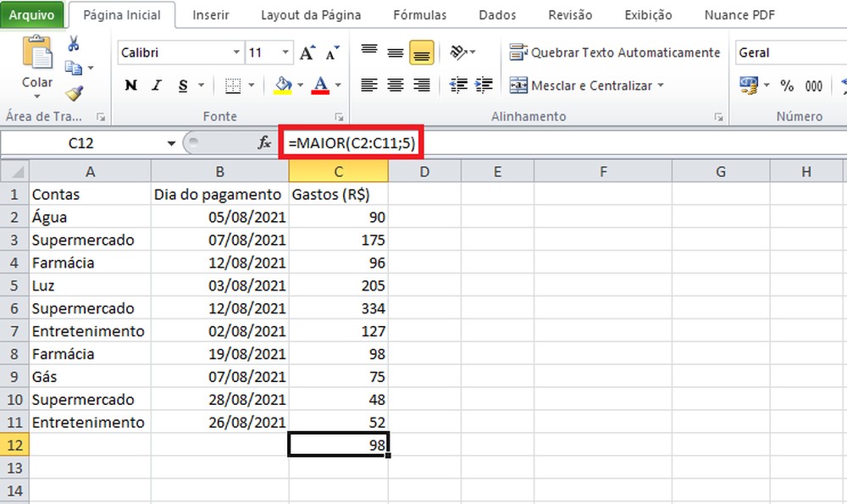Select cell C12 containing value 98
This screenshot has height=504, width=847.
[x=338, y=445]
